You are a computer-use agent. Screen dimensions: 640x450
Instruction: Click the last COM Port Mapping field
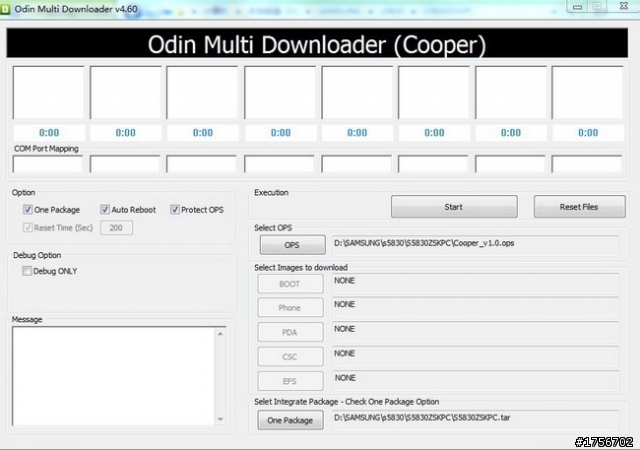587,164
